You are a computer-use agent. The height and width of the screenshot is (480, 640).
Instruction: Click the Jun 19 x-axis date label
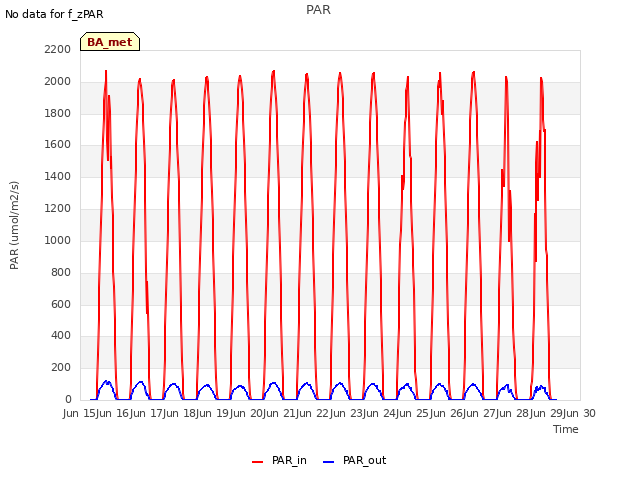[214, 413]
